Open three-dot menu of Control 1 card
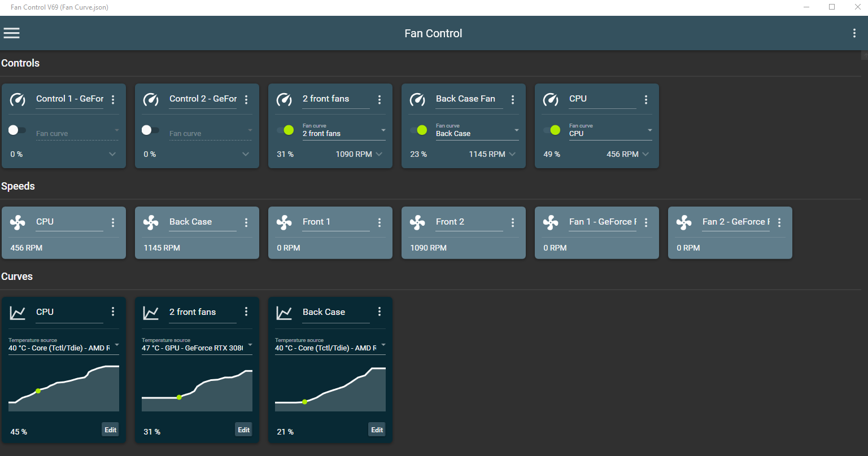868x456 pixels. coord(113,100)
